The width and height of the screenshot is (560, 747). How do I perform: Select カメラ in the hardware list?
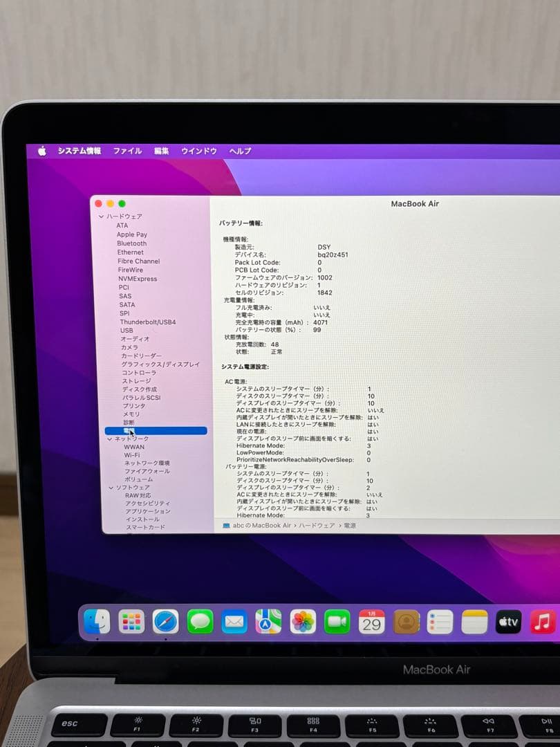click(130, 347)
